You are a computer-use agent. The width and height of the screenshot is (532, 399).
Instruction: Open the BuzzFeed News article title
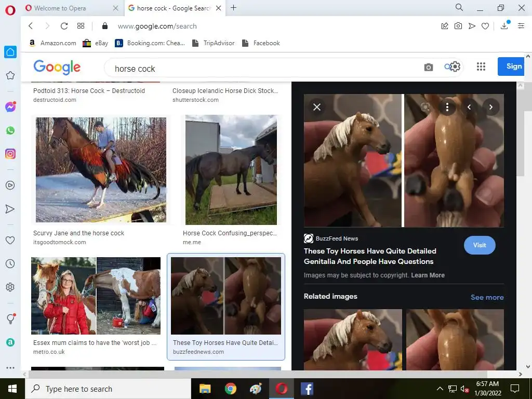pos(370,256)
